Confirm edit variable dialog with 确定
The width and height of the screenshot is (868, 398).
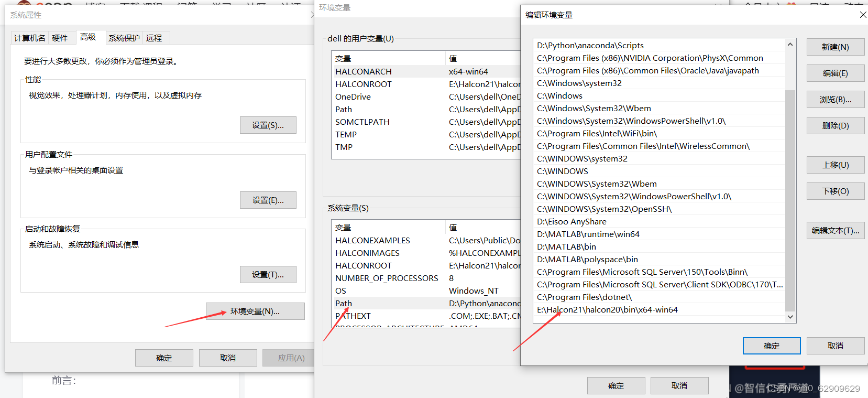(x=772, y=346)
